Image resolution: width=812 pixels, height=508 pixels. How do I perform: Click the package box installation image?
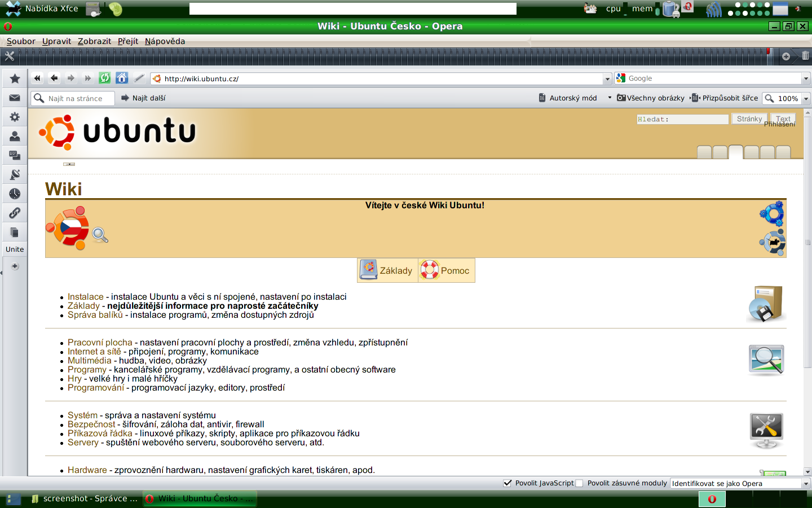coord(765,304)
